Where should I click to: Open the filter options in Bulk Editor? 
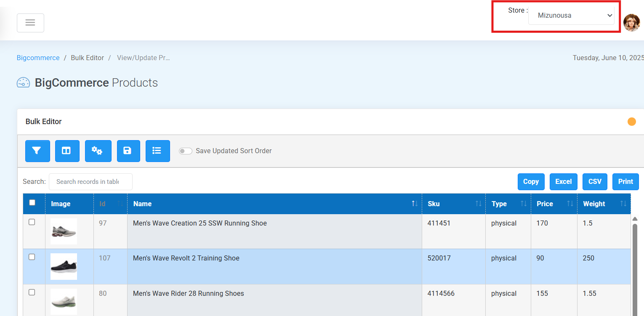coord(37,151)
